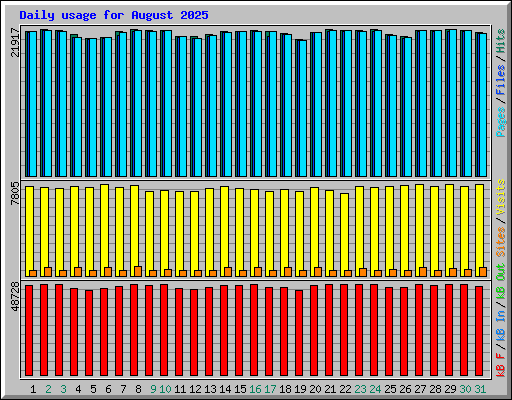Select the red kB bar for day 30
The width and height of the screenshot is (512, 400).
coord(464,330)
